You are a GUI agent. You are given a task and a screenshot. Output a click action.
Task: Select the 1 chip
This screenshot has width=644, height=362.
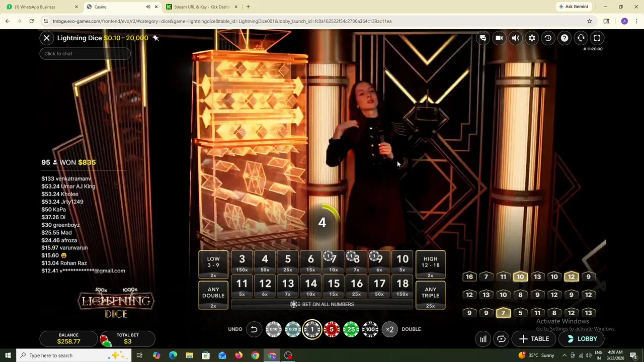tap(312, 329)
